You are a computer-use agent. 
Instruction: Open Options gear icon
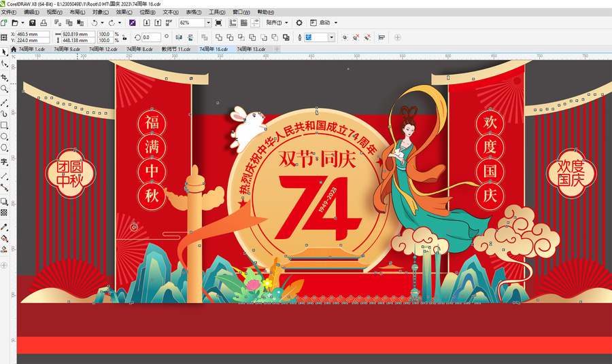pos(299,22)
